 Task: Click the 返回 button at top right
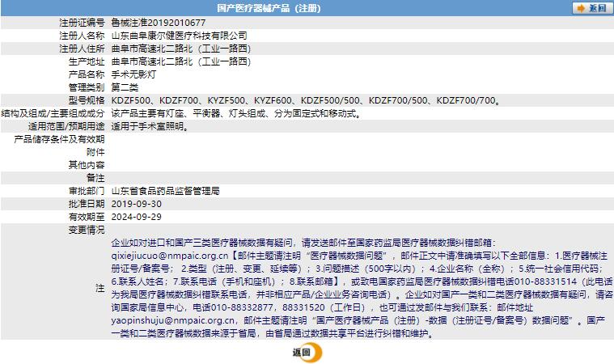point(591,8)
